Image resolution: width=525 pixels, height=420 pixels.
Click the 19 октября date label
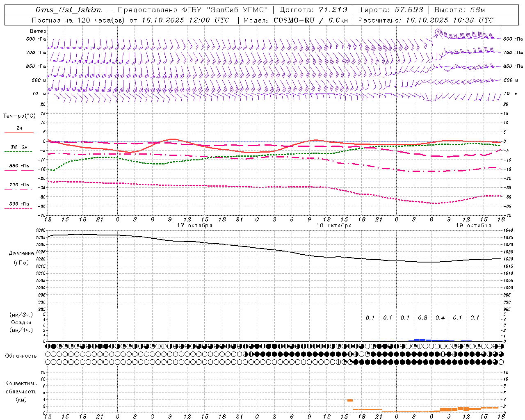(473, 226)
